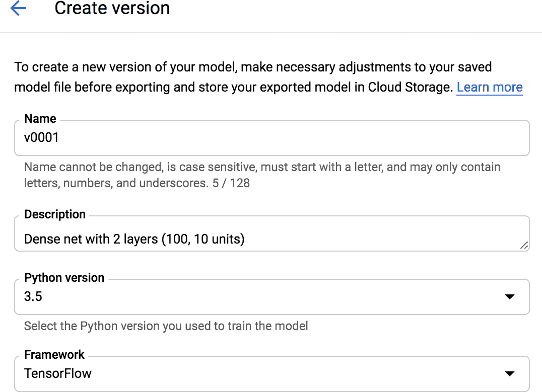The image size is (542, 392).
Task: Click the Name field label
Action: click(40, 119)
